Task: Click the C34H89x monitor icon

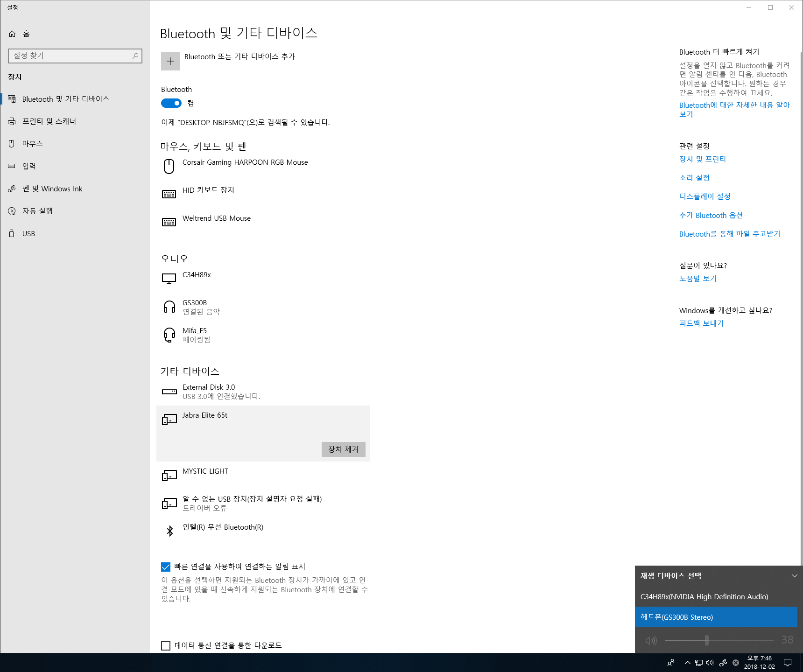Action: pyautogui.click(x=169, y=279)
